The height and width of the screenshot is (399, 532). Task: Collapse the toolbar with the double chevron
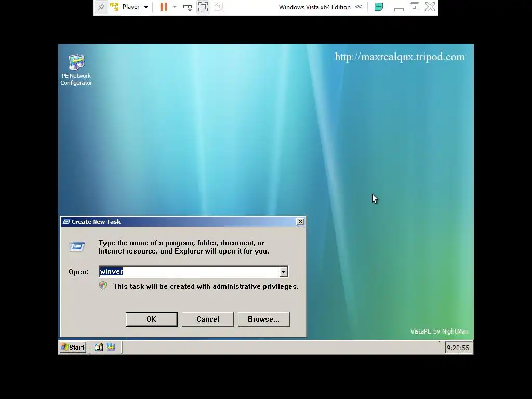tap(358, 7)
